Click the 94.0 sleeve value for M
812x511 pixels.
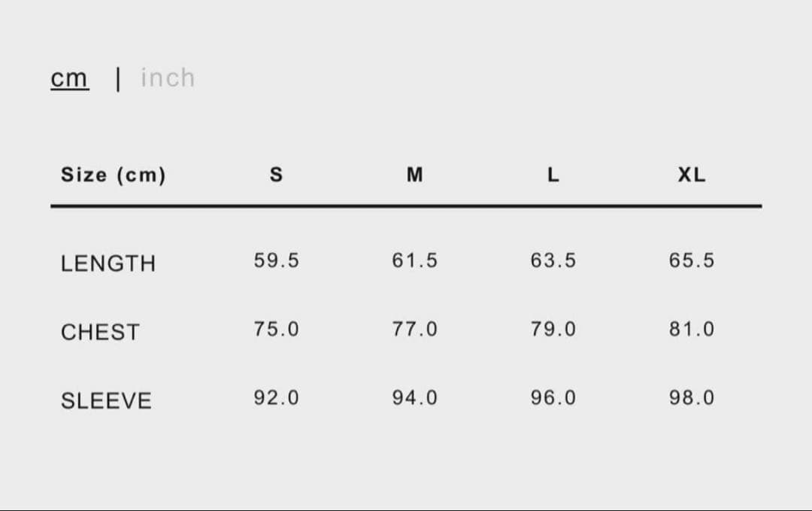pyautogui.click(x=414, y=397)
